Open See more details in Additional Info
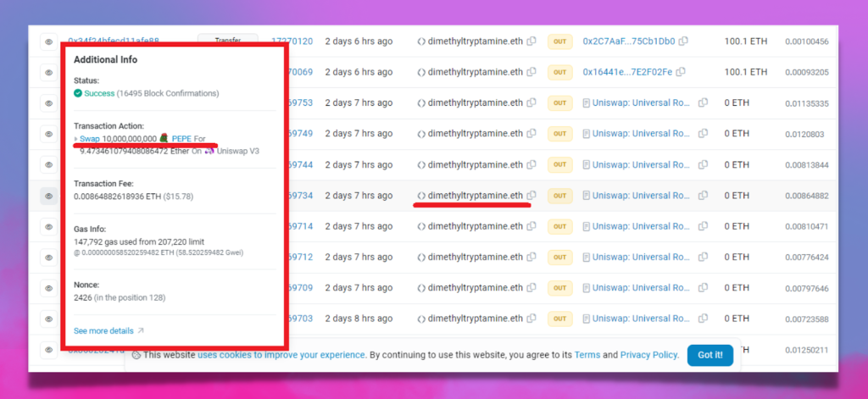The width and height of the screenshot is (868, 399). tap(103, 331)
